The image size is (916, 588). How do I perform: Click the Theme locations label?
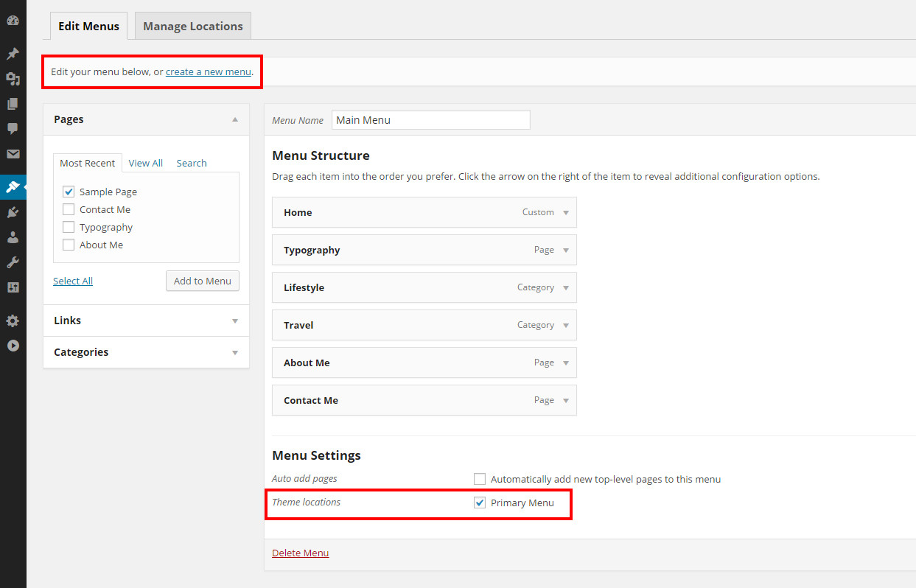(x=306, y=502)
